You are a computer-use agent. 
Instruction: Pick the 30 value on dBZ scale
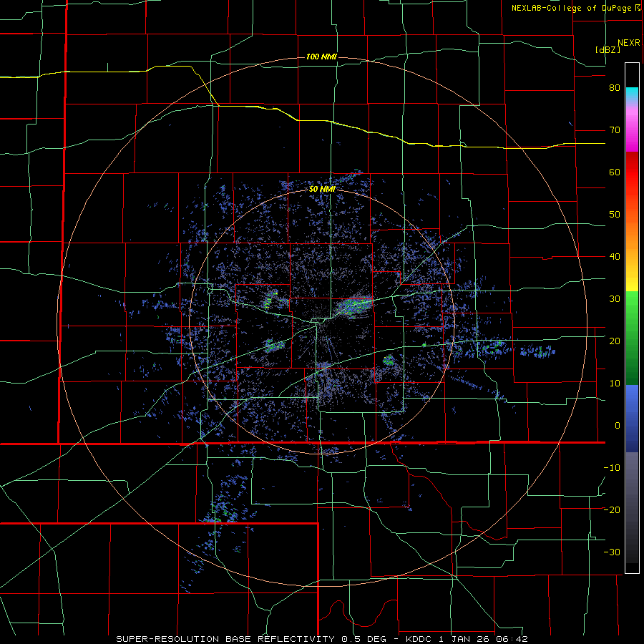615,298
